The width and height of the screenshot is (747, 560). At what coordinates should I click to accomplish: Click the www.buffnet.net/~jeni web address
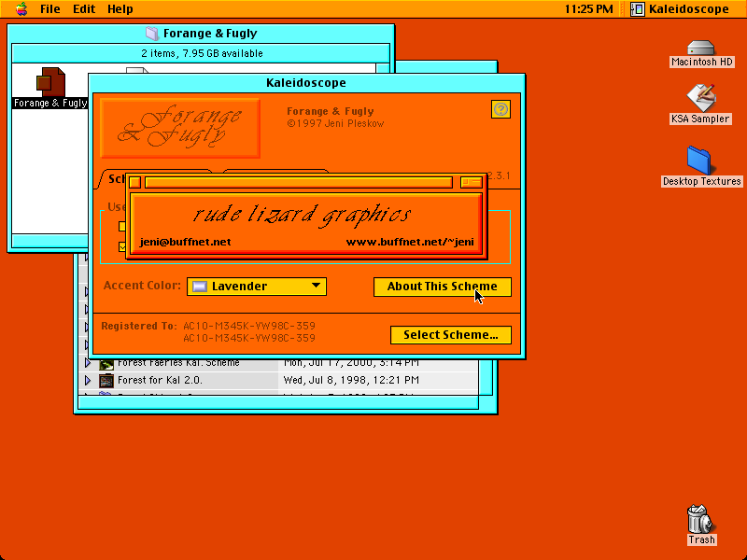point(410,242)
